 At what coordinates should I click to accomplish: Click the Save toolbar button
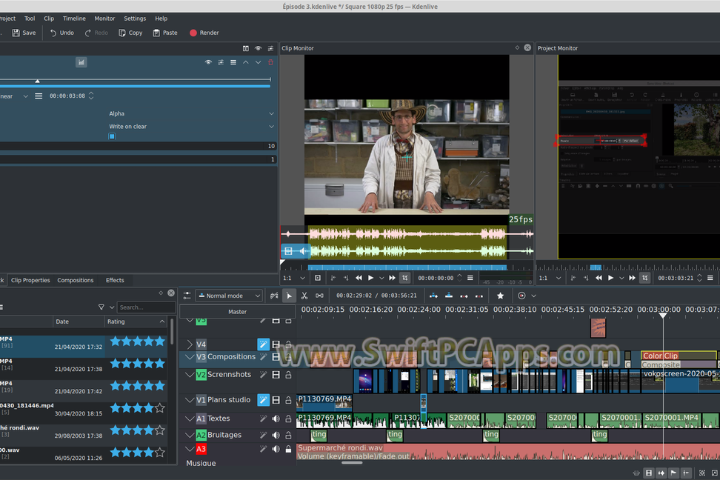23,33
